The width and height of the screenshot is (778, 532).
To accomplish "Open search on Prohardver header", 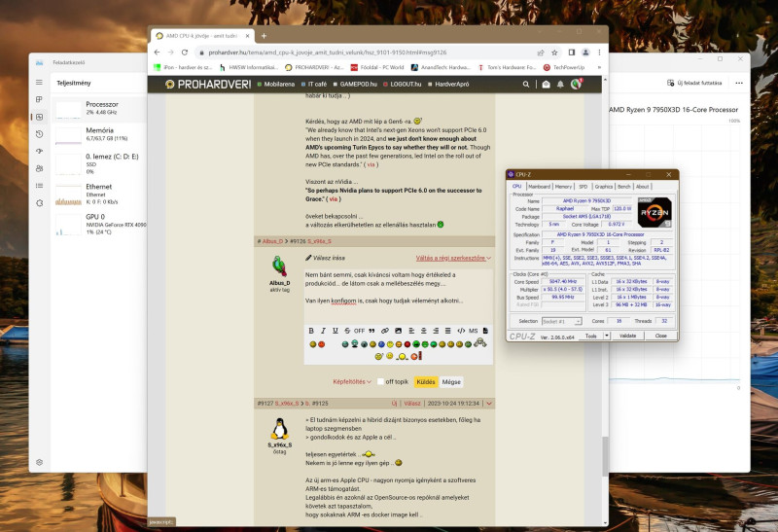I will (525, 85).
